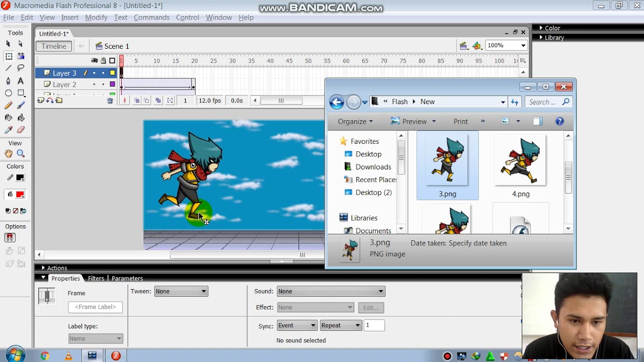
Task: Open Organize dropdown in Explorer window
Action: click(356, 121)
